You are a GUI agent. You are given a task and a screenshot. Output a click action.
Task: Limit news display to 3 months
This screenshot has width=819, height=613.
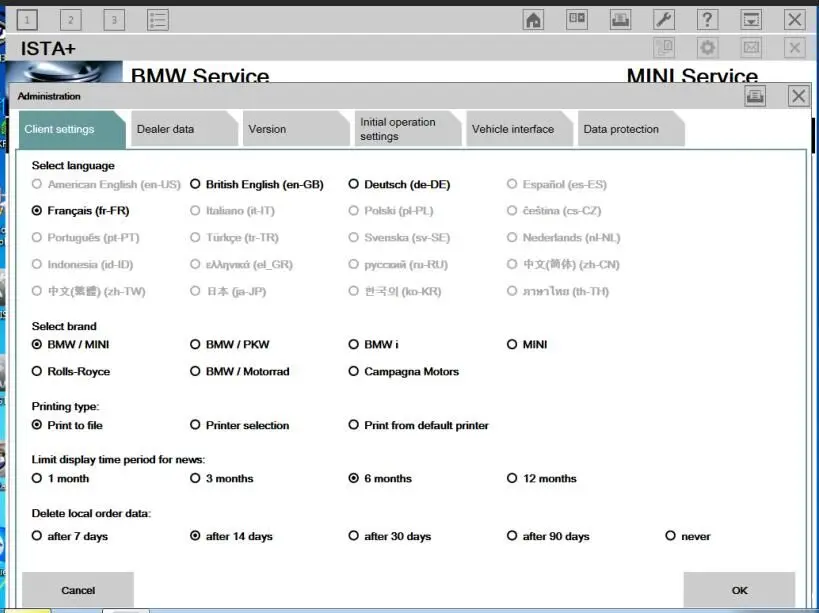pos(221,478)
